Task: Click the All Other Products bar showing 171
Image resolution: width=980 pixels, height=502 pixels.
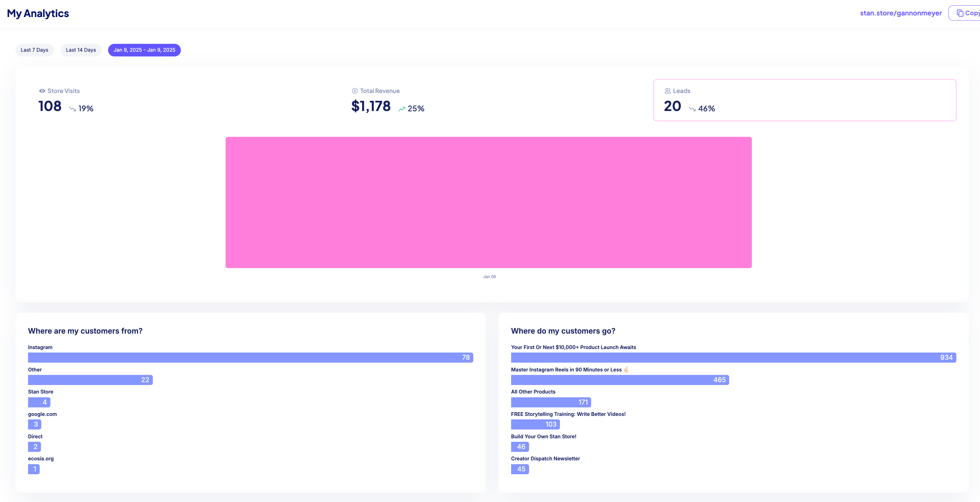Action: point(551,402)
